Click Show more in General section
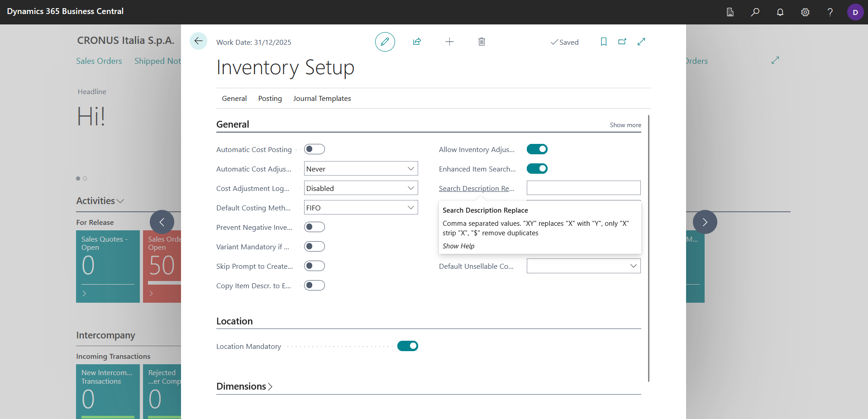The width and height of the screenshot is (868, 419). pyautogui.click(x=625, y=125)
